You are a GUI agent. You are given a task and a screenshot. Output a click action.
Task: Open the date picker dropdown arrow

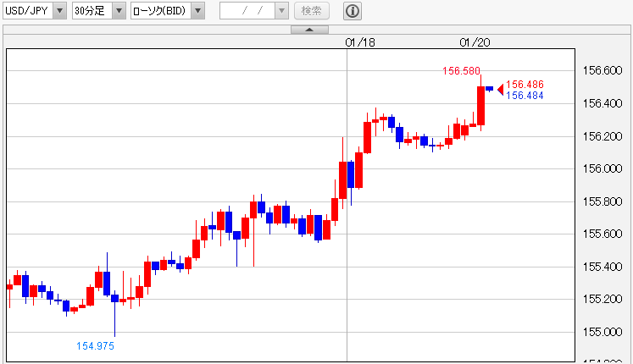click(x=281, y=10)
